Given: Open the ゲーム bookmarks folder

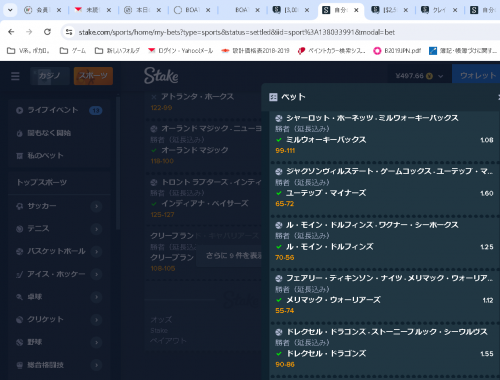Looking at the screenshot, I should 73,51.
